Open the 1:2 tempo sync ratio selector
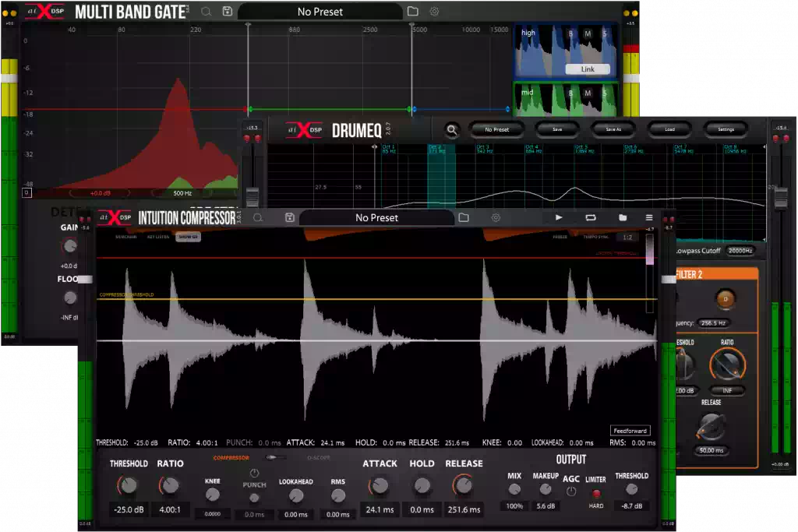This screenshot has height=532, width=798. (x=627, y=238)
